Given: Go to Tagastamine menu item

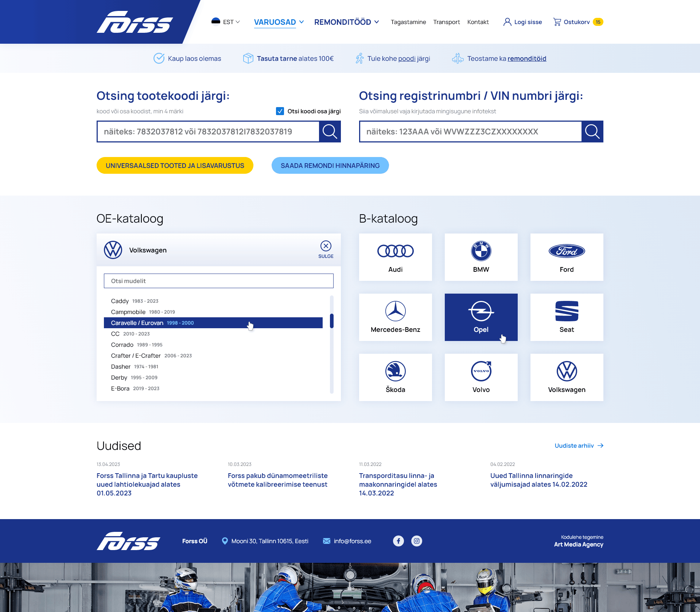Looking at the screenshot, I should (x=408, y=22).
